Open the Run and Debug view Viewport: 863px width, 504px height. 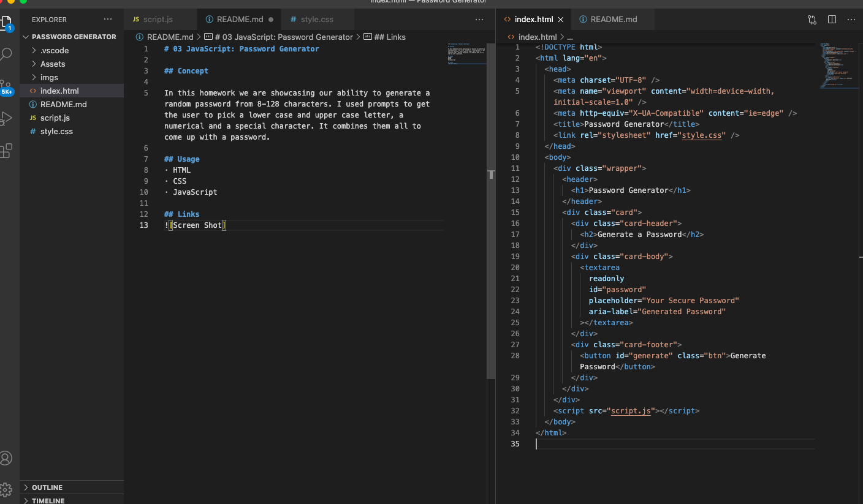click(x=6, y=118)
